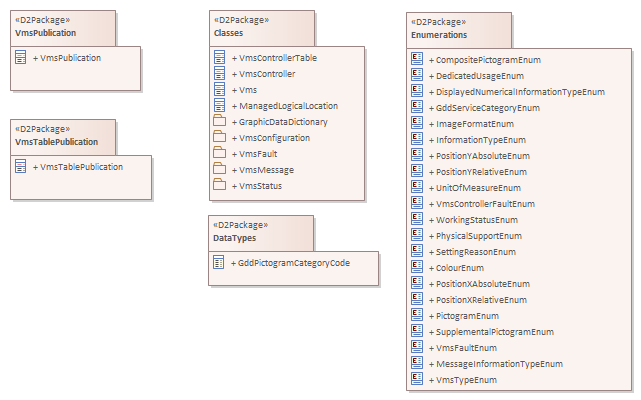Screen dimensions: 641x400
Task: Select the WorkingStatusEnum entry
Action: point(477,220)
